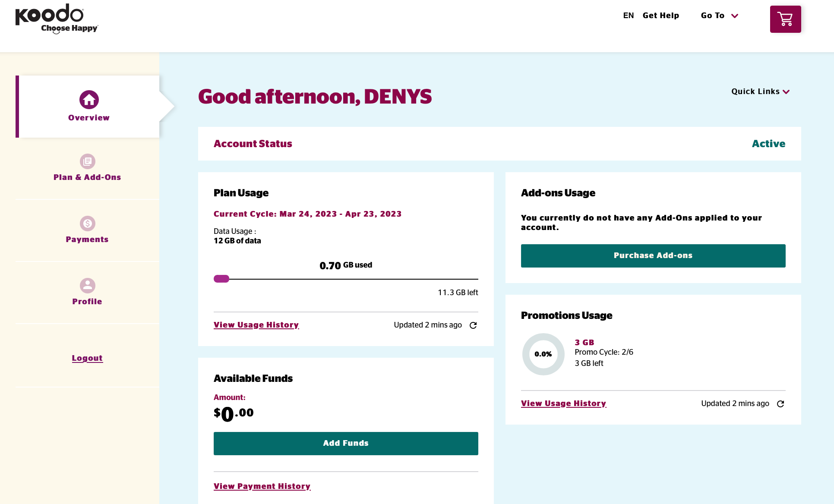Click the Payments dollar icon
Image resolution: width=834 pixels, height=504 pixels.
88,223
